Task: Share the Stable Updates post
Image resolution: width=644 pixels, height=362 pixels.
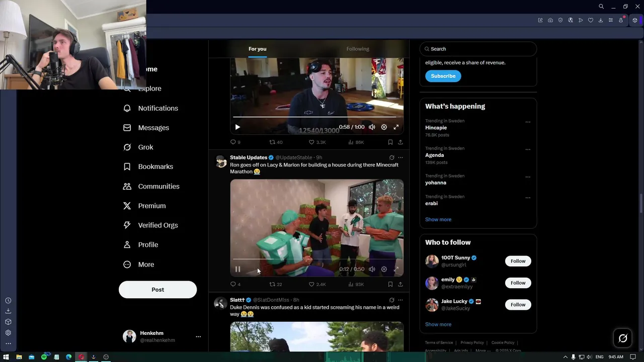Action: coord(400,284)
